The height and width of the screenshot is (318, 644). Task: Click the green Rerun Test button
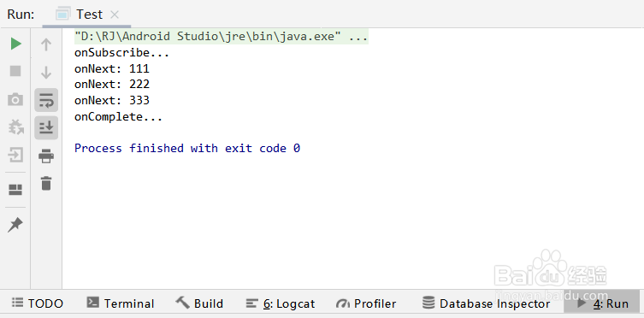[x=15, y=44]
